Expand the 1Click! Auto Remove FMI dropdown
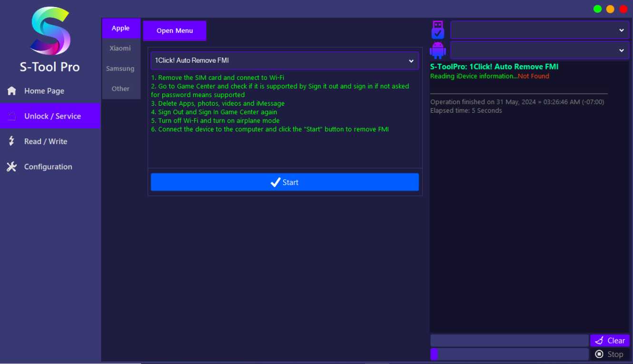Screen dimensions: 633x364 [285, 60]
